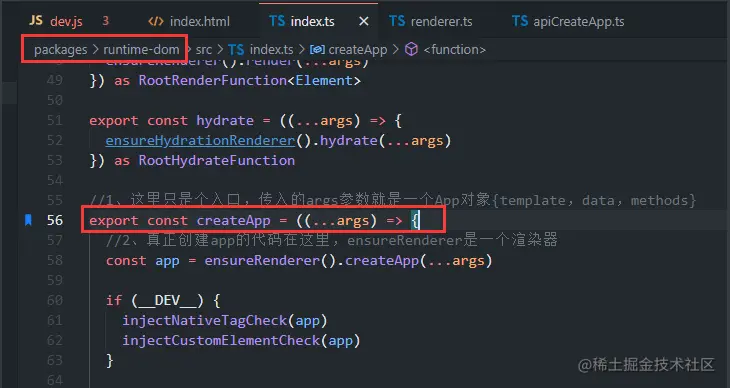This screenshot has width=730, height=388.
Task: Open runtime-dom breadcrumb segment
Action: point(141,49)
